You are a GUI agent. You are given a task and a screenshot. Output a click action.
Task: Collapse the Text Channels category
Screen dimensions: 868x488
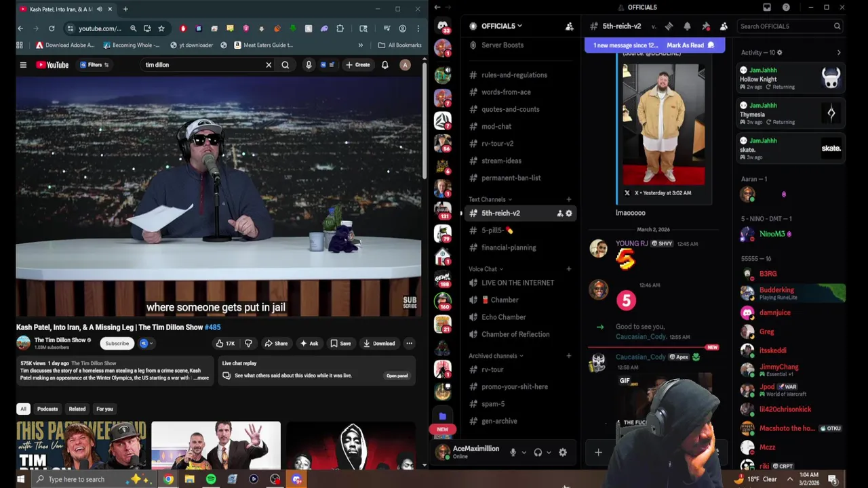(x=490, y=200)
